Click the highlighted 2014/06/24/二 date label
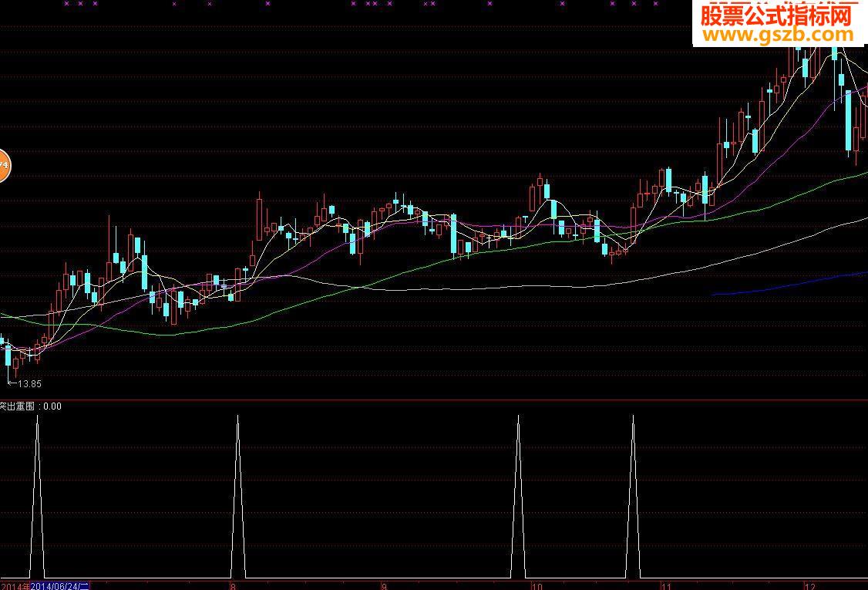 tap(60, 586)
